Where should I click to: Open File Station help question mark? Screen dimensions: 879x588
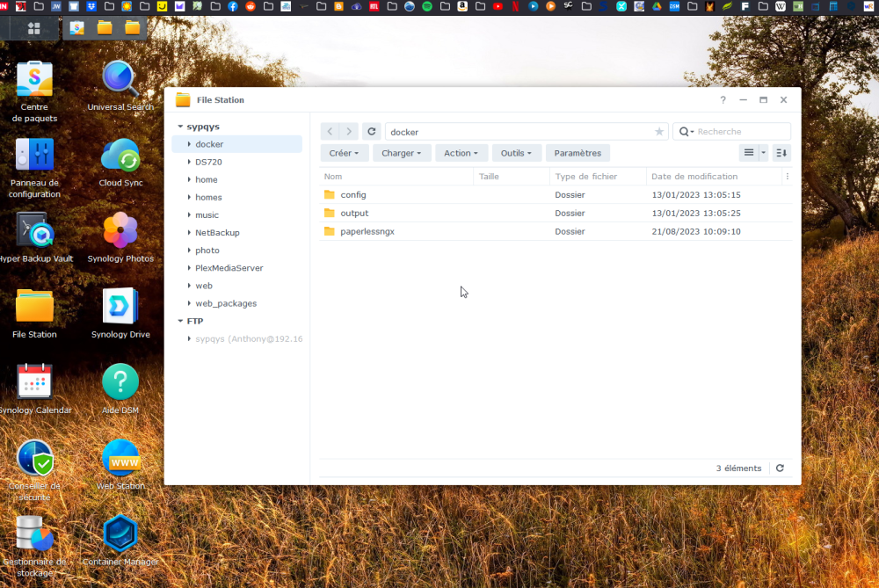click(x=723, y=100)
